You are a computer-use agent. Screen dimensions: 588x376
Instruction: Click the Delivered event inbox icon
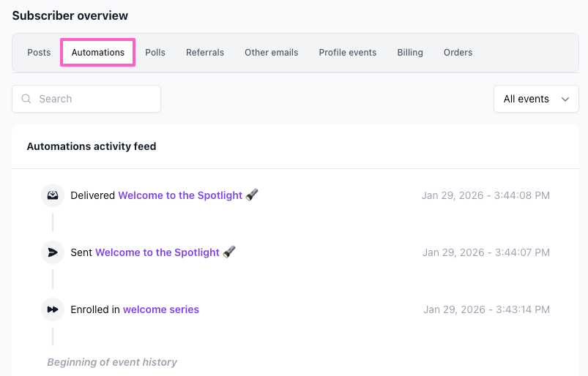[53, 195]
